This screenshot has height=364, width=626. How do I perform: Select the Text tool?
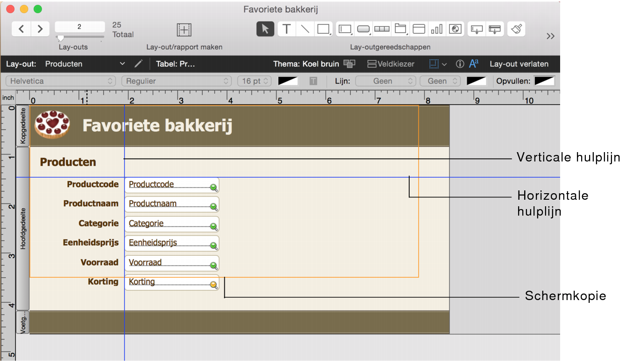(286, 29)
